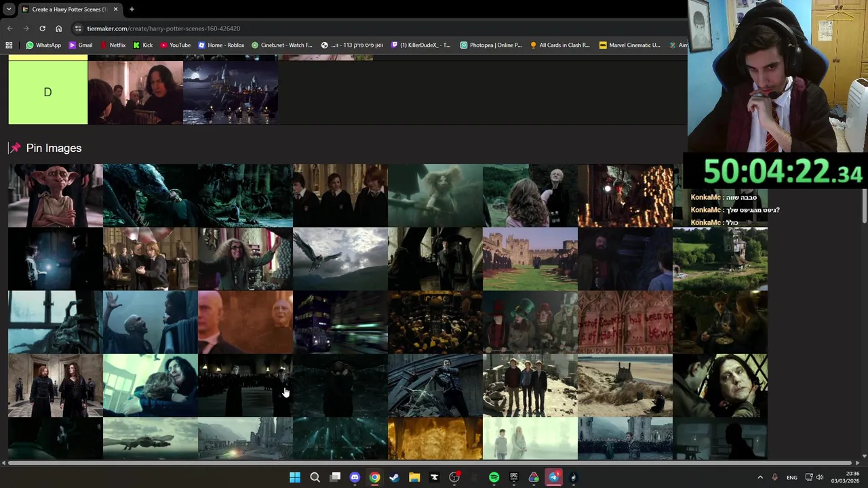The width and height of the screenshot is (868, 488).
Task: Open the Netflix bookmark
Action: pos(113,45)
